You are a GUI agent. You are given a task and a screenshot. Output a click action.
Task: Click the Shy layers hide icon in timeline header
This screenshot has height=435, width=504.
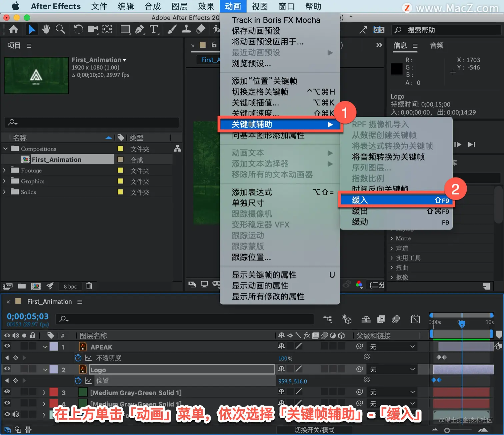point(366,320)
